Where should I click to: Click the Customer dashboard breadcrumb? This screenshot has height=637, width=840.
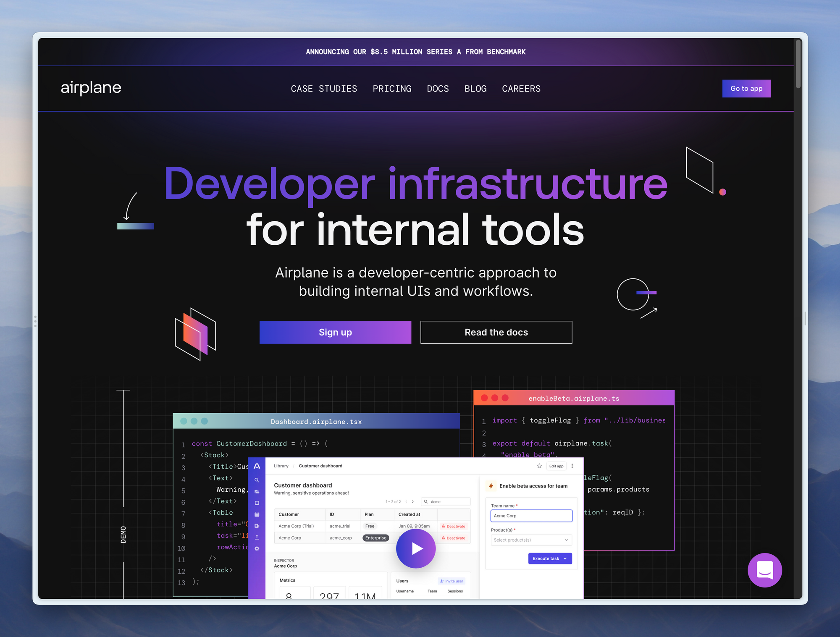pos(320,466)
